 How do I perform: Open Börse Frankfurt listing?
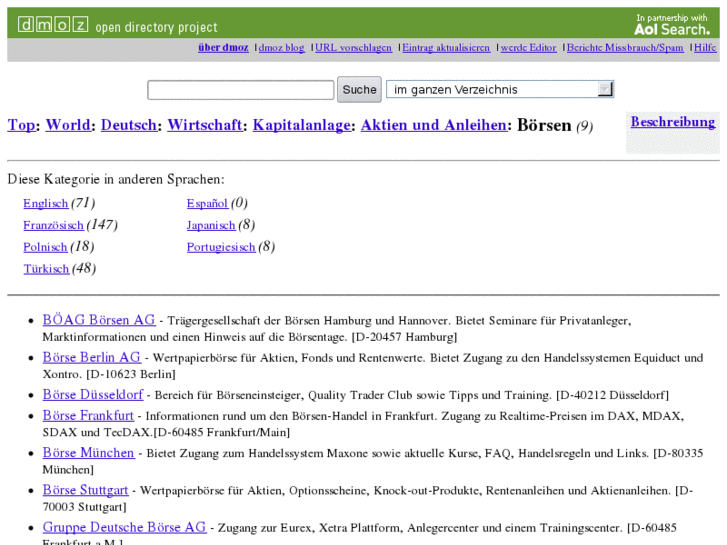coord(88,415)
